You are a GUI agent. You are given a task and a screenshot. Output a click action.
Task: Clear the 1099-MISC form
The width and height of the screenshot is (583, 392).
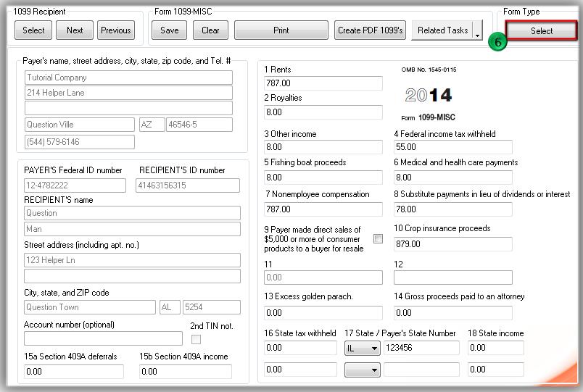pyautogui.click(x=210, y=30)
